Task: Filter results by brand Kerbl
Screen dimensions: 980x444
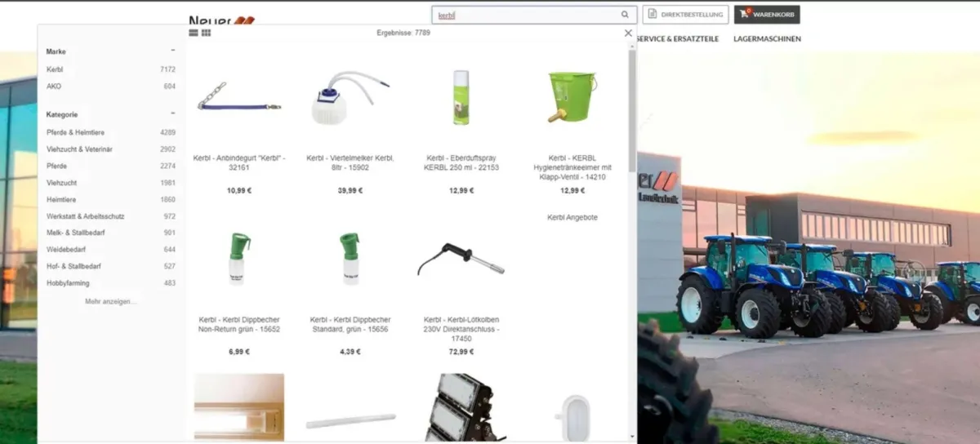Action: point(55,69)
